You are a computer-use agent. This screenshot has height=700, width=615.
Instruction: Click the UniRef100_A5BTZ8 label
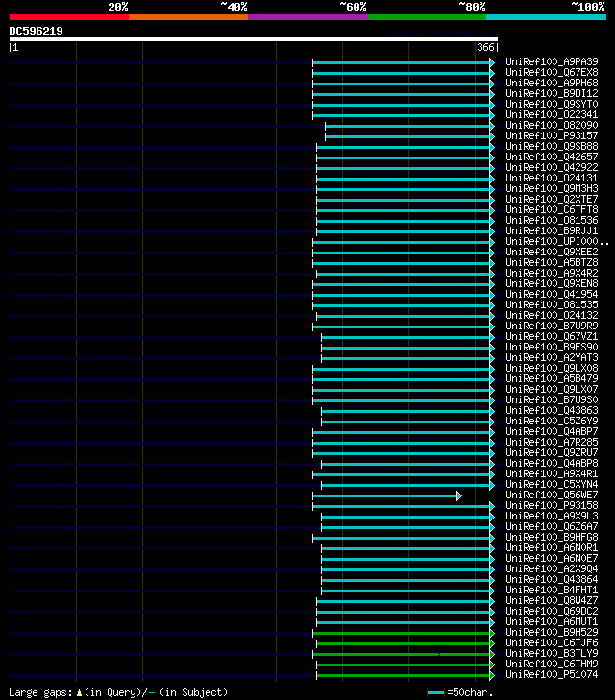552,262
